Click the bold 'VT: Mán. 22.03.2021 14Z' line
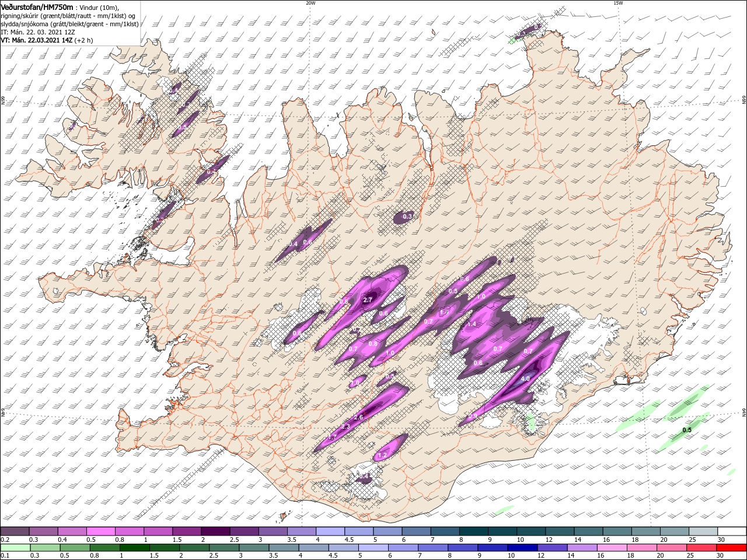 click(36, 40)
